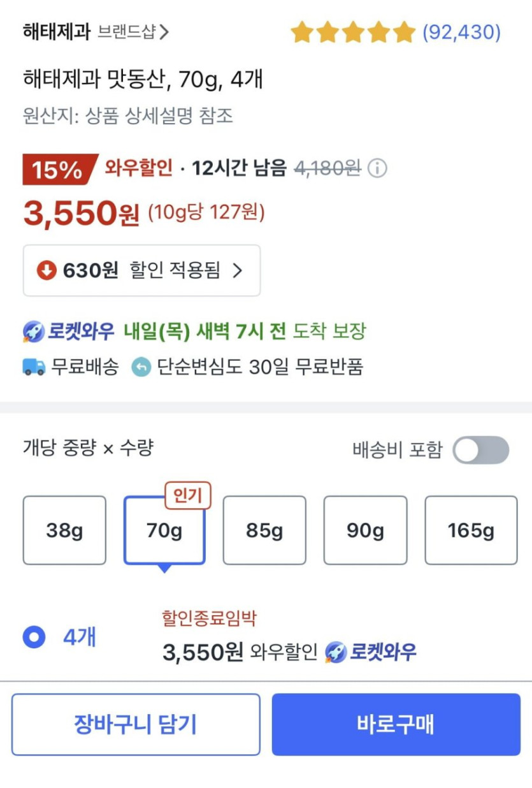Tap the red discount down-arrow icon

(x=47, y=270)
